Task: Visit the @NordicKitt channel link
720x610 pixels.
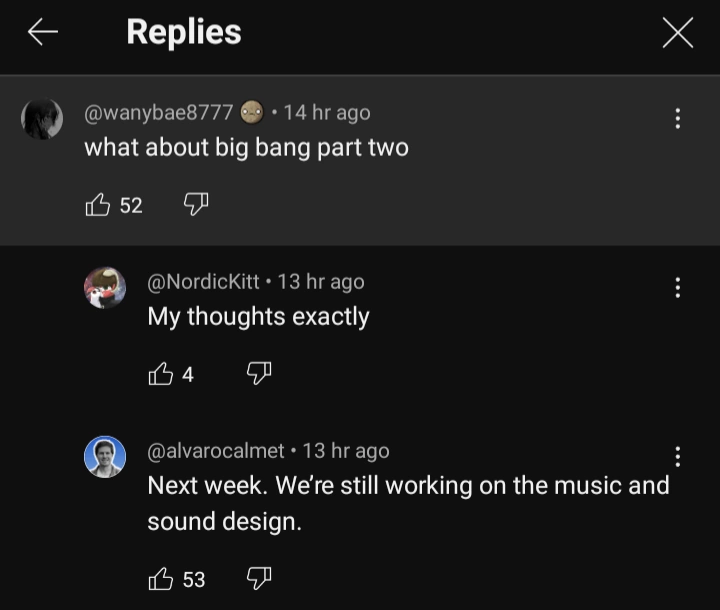Action: (x=206, y=282)
